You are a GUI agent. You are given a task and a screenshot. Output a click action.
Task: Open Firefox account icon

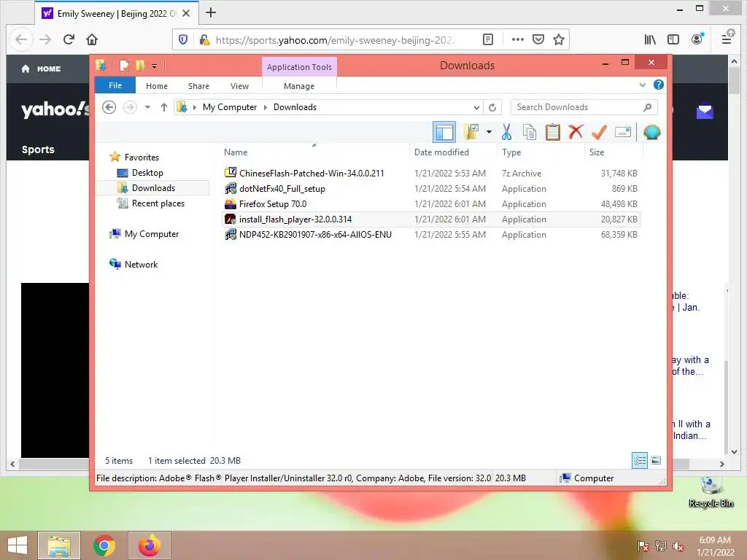coord(697,39)
